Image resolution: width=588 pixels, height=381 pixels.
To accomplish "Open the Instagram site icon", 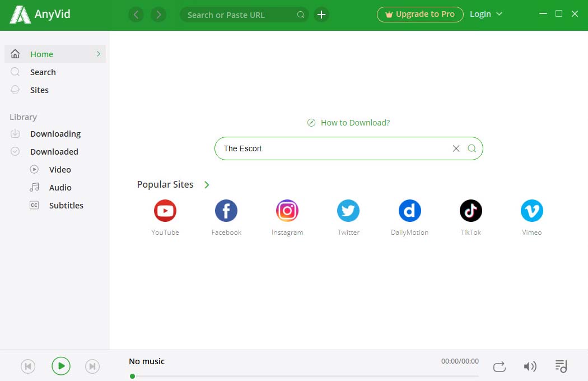I will [x=287, y=211].
